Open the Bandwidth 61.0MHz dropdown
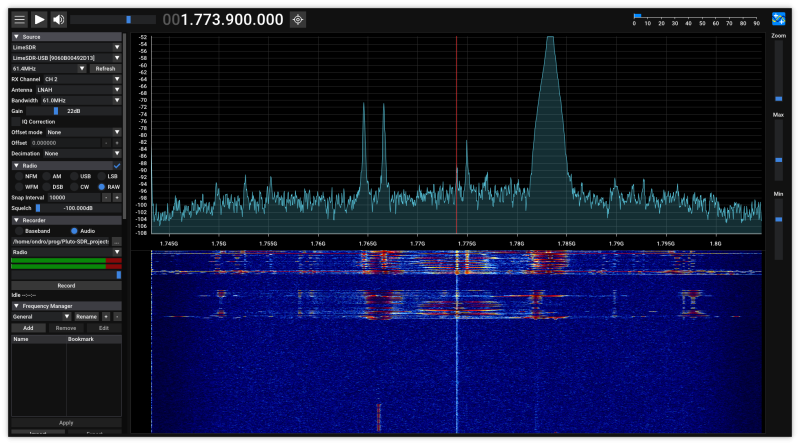The image size is (800, 445). [81, 101]
